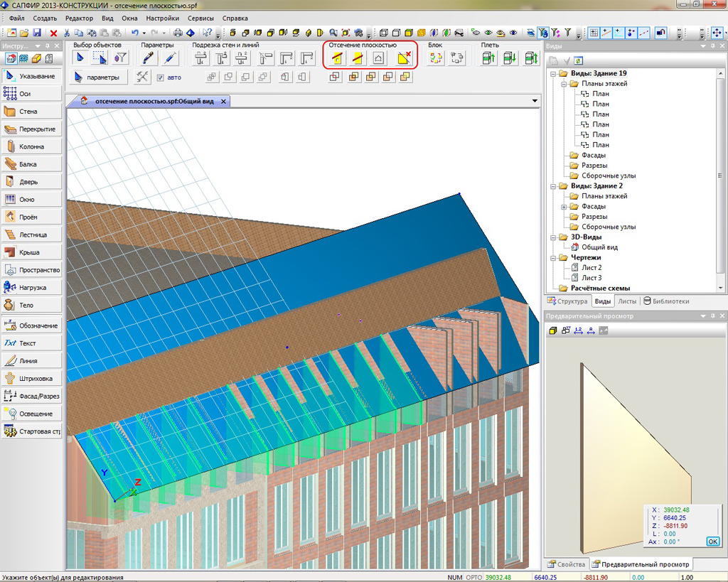Switch to the Свойства tab

tap(567, 564)
